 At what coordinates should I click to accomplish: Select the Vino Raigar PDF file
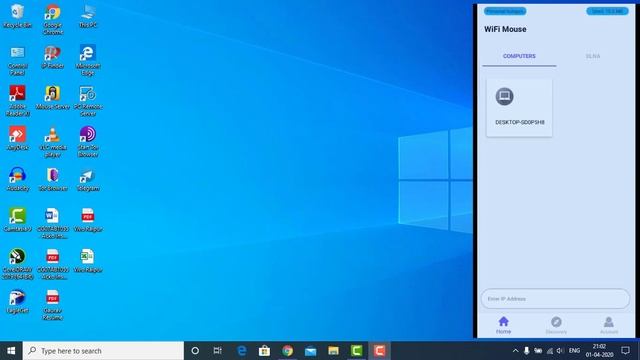click(88, 220)
